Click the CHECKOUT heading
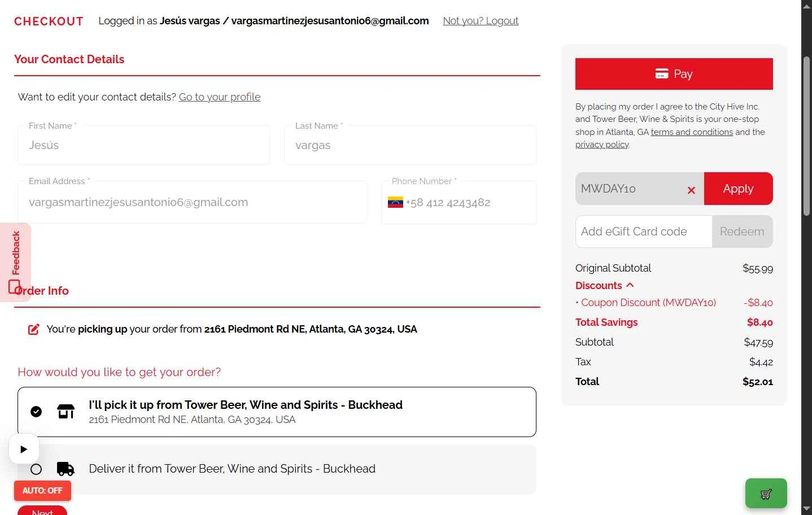This screenshot has height=515, width=812. (49, 21)
